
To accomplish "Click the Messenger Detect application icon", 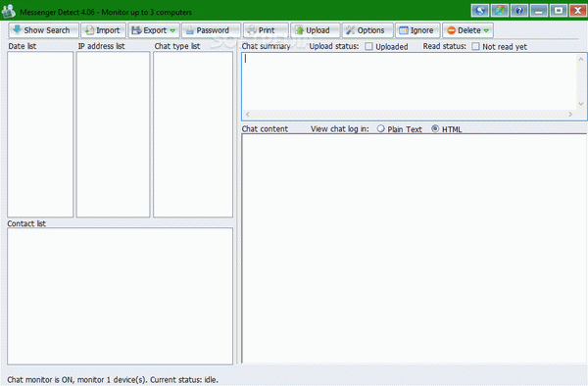I will pos(8,11).
